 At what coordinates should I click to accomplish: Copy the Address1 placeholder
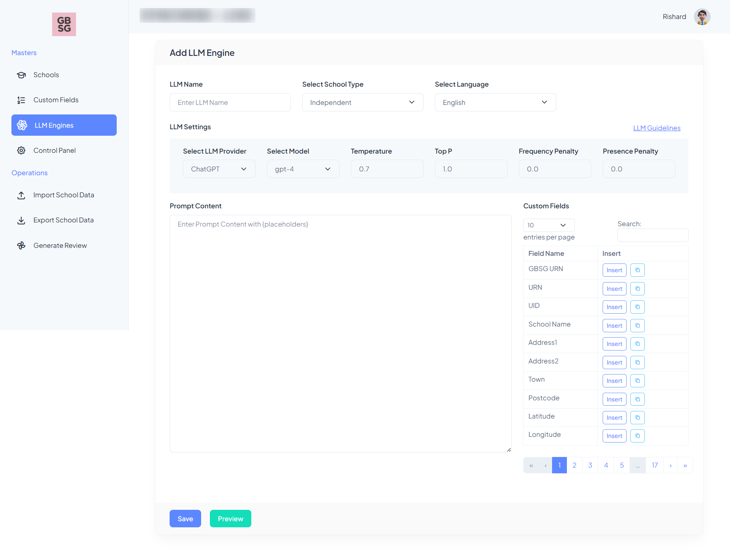coord(638,344)
